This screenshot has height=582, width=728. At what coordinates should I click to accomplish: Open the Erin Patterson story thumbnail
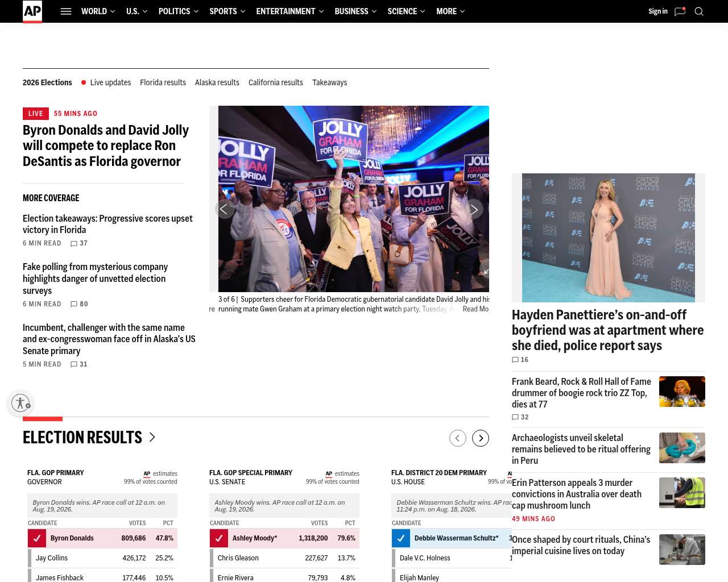point(682,493)
